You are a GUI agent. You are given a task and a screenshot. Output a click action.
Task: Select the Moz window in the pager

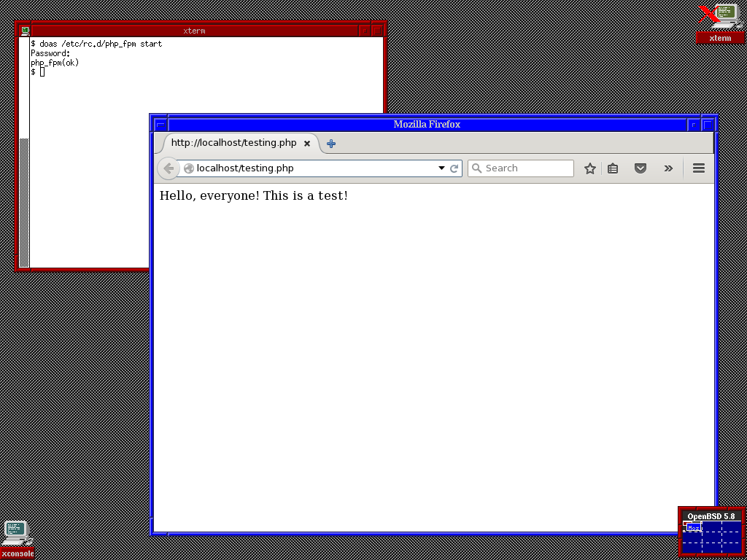click(694, 528)
